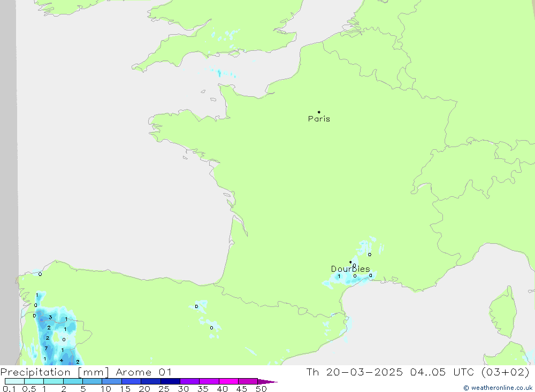535x392 pixels.
Task: Click the Dourbies town label
Action: [x=350, y=269]
